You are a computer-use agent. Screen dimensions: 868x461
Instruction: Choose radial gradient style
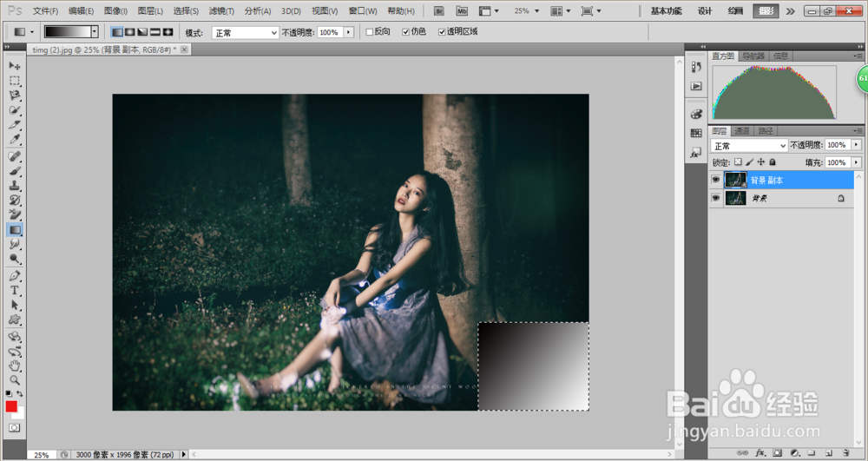(x=129, y=32)
